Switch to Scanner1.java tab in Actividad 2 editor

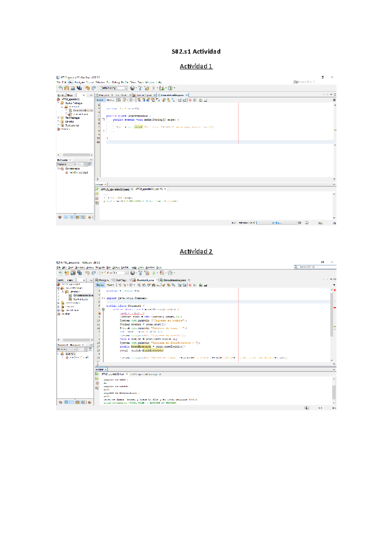(x=145, y=280)
